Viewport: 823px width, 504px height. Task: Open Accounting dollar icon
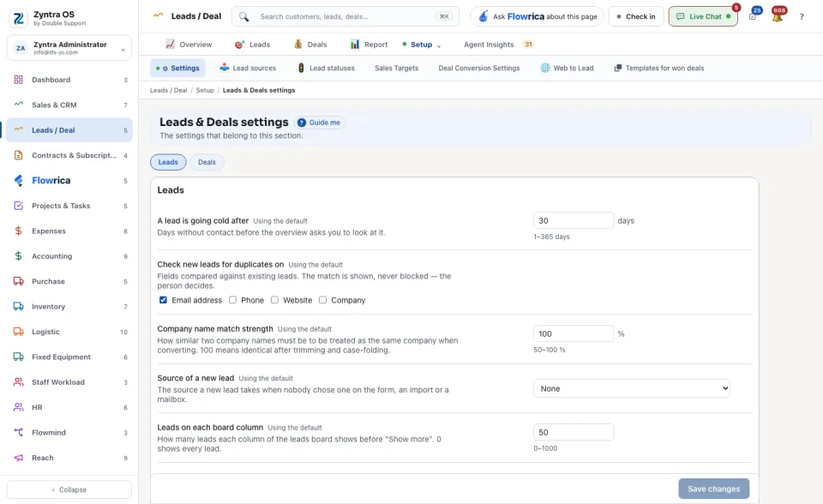coord(18,256)
